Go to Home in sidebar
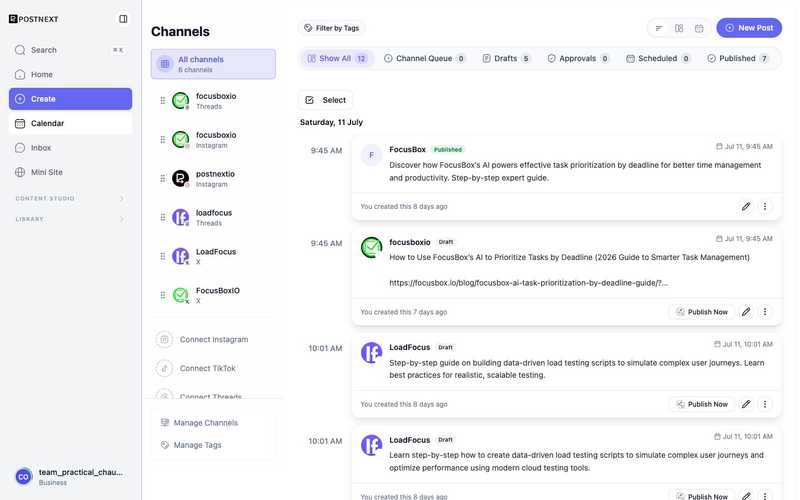This screenshot has height=500, width=800. [x=70, y=74]
